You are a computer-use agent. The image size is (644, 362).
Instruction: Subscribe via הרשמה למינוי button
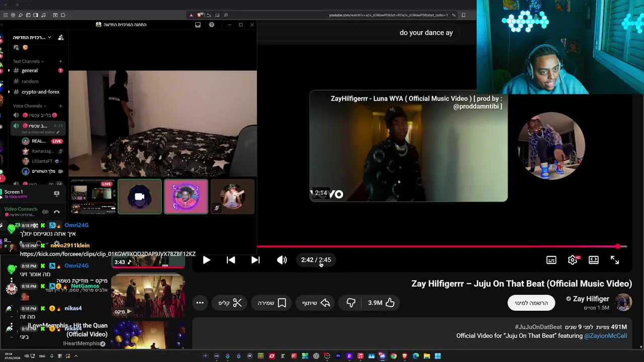point(531,303)
